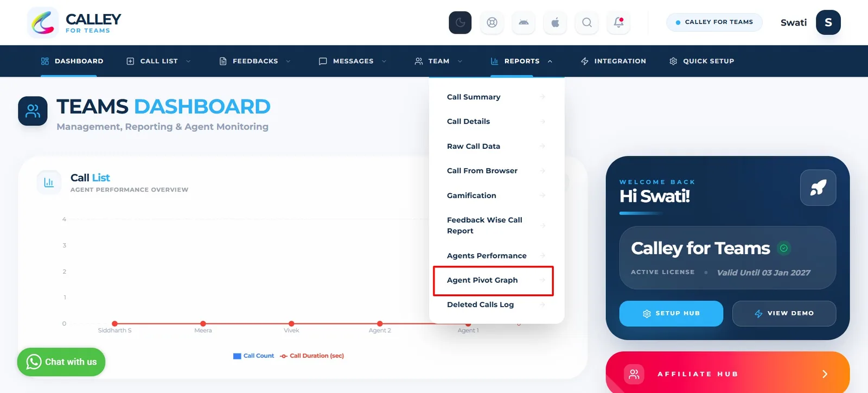This screenshot has height=393, width=868.
Task: Click the rocket icon in welcome card
Action: [x=818, y=187]
